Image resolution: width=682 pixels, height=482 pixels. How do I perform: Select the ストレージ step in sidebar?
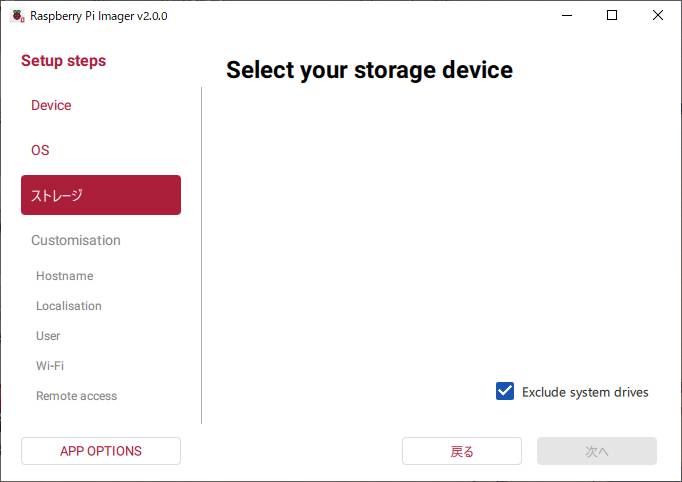pyautogui.click(x=100, y=195)
